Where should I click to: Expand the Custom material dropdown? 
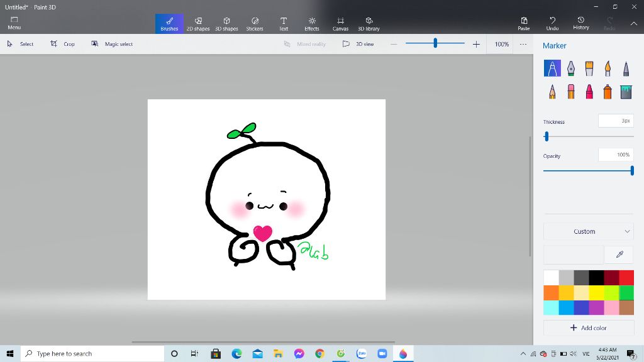589,231
